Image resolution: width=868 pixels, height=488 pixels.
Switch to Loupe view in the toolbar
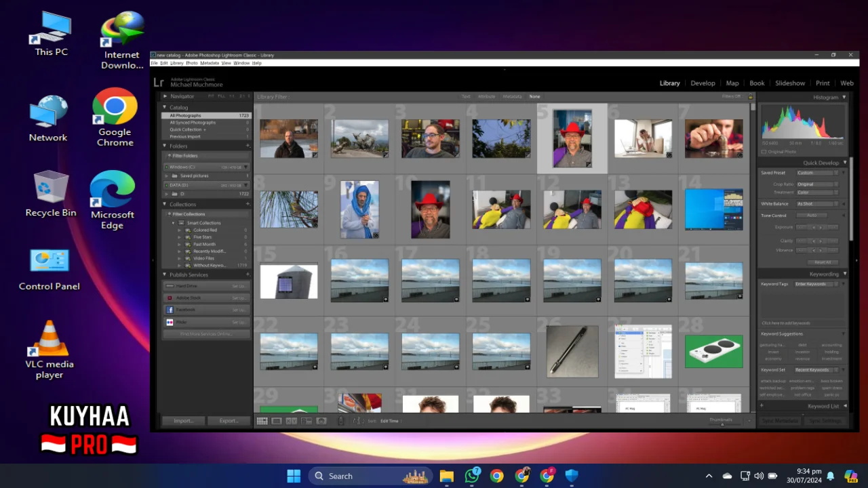(x=277, y=421)
